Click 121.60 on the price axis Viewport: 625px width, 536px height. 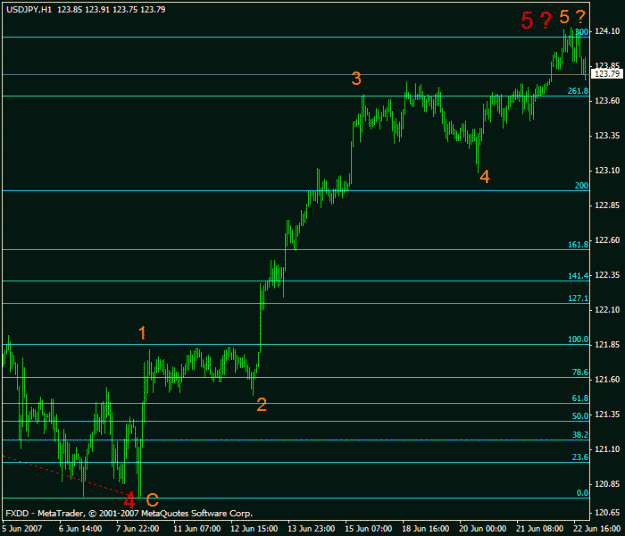(x=607, y=379)
